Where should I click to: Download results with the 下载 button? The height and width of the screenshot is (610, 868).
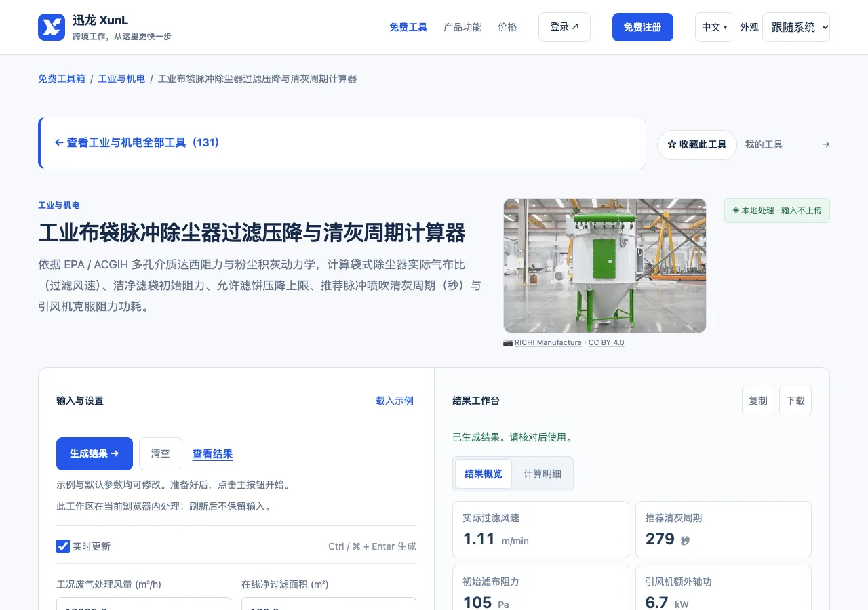pyautogui.click(x=795, y=401)
